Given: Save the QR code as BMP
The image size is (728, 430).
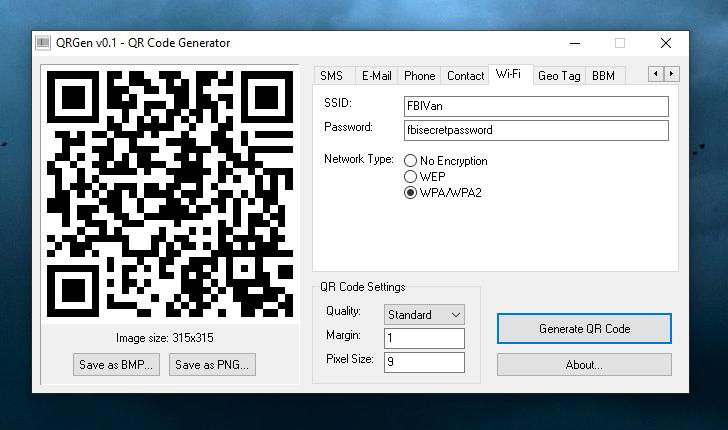Looking at the screenshot, I should pyautogui.click(x=116, y=365).
